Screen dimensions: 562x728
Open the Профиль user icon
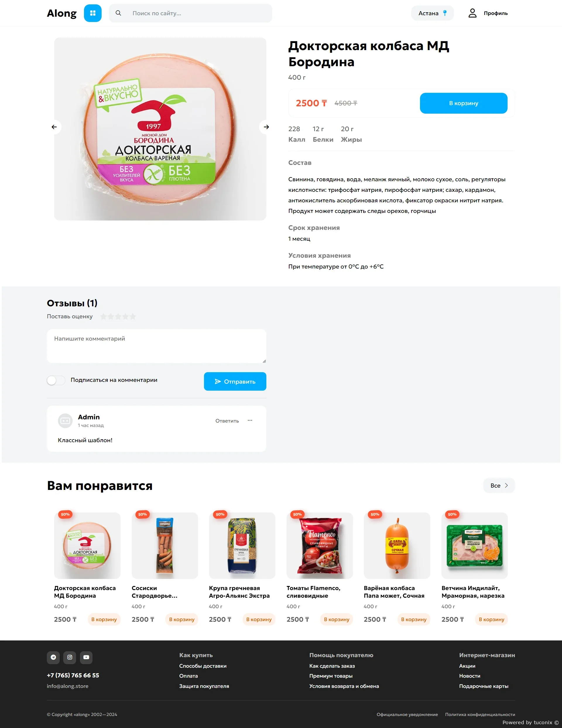point(472,13)
